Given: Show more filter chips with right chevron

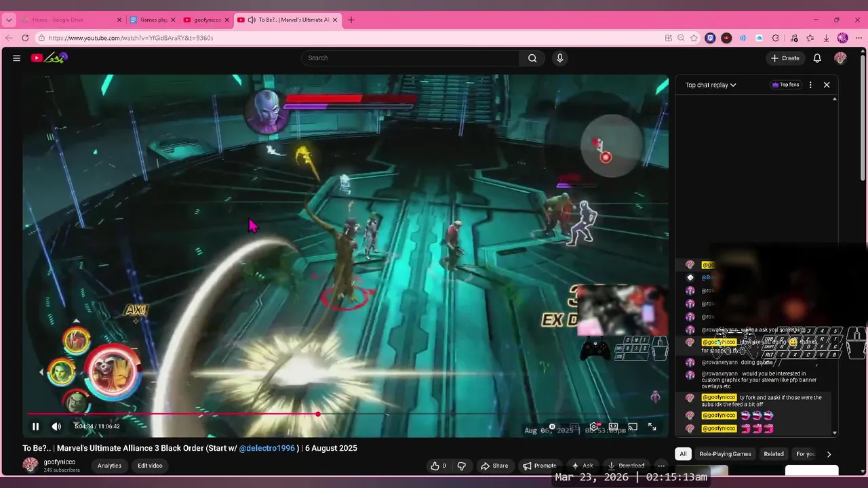Looking at the screenshot, I should [829, 454].
